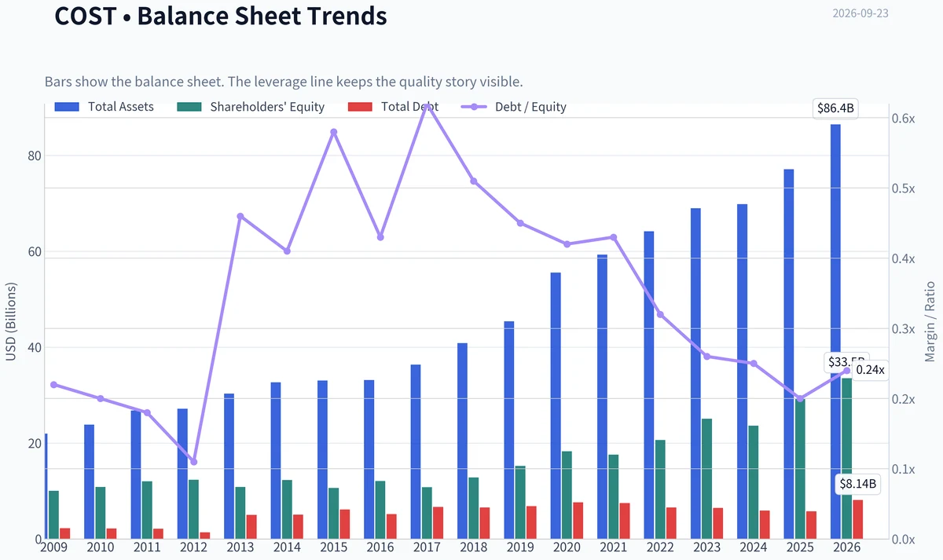Select the 2012 Debt / Equity line marker
Image resolution: width=943 pixels, height=560 pixels.
click(x=194, y=462)
